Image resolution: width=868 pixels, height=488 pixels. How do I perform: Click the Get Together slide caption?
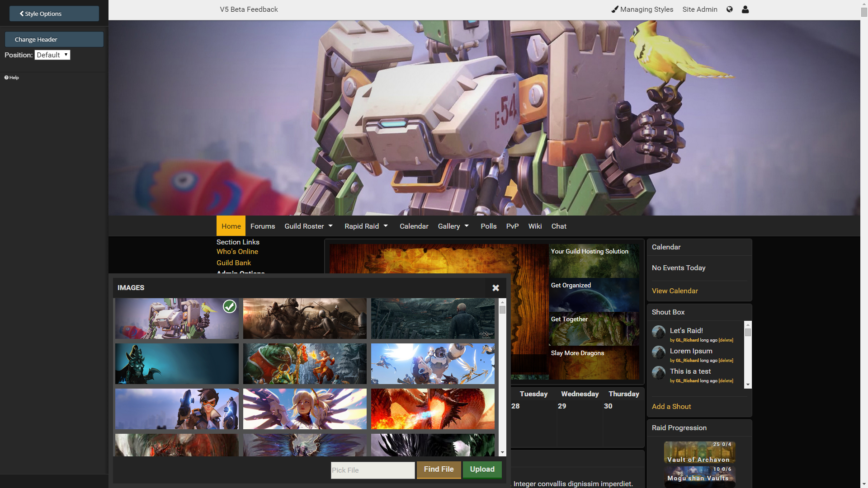569,319
